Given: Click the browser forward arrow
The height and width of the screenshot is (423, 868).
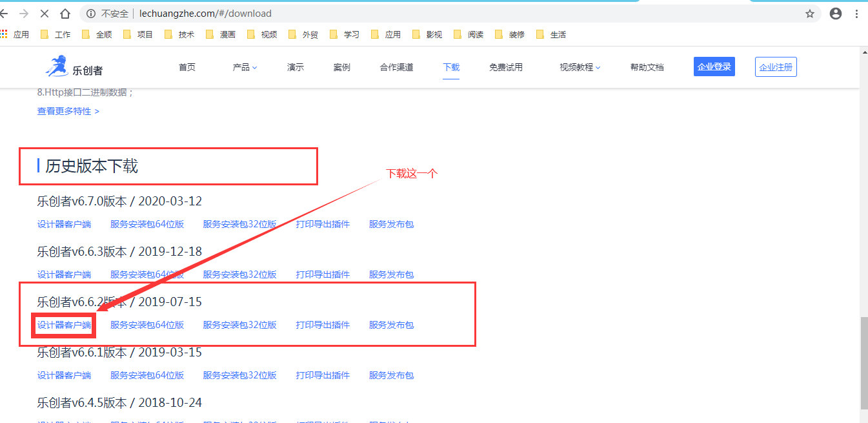Looking at the screenshot, I should [x=24, y=14].
